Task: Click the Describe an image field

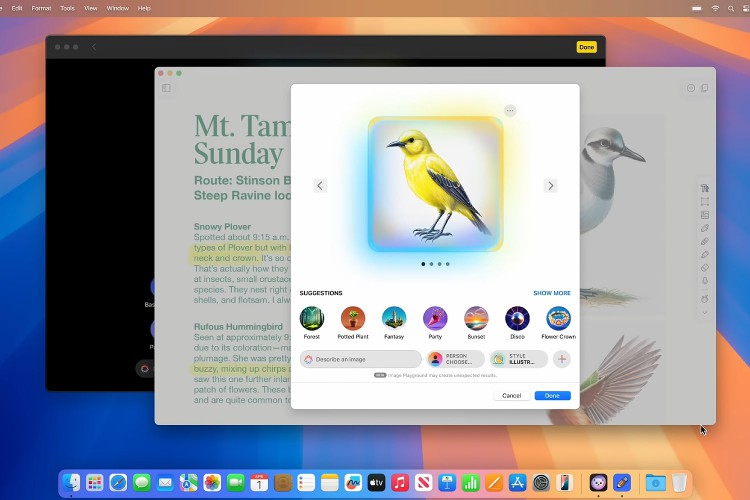Action: (360, 359)
